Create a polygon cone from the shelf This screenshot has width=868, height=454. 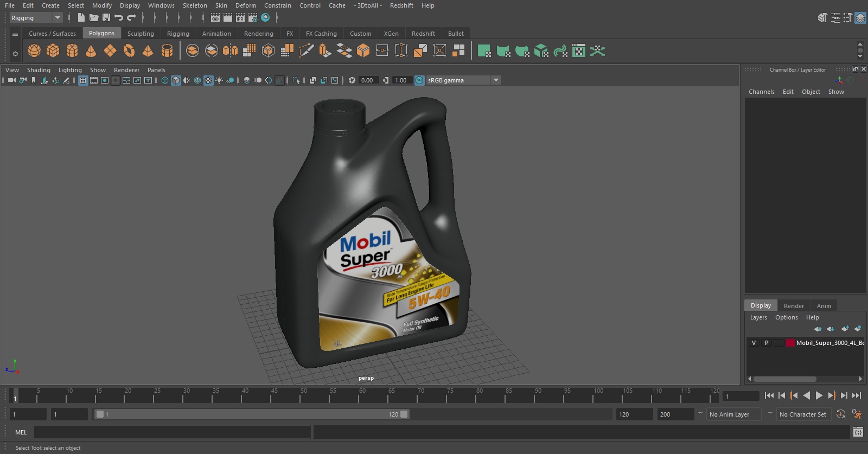click(x=91, y=51)
